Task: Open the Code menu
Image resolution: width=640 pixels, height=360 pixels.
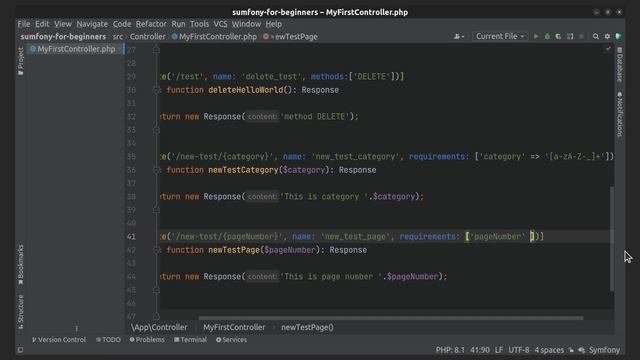Action: coord(122,24)
